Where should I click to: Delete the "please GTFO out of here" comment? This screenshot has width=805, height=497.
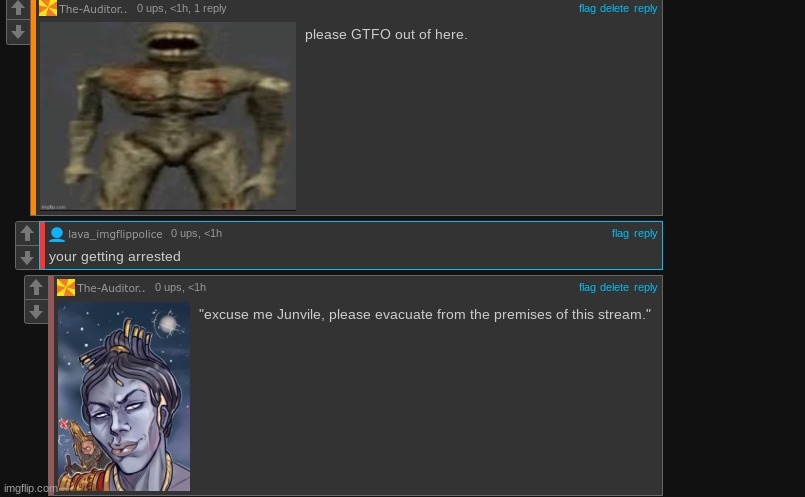(x=614, y=8)
